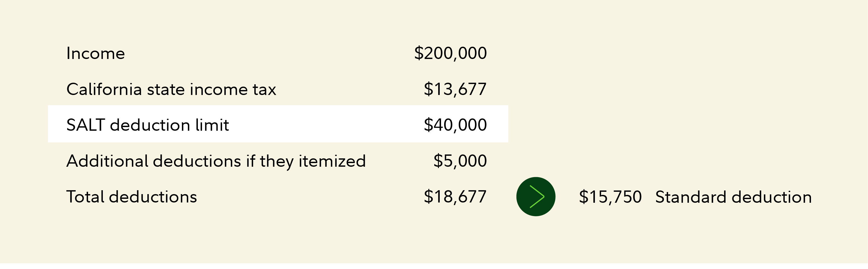868x269 pixels.
Task: Click the word Total
Action: 85,197
